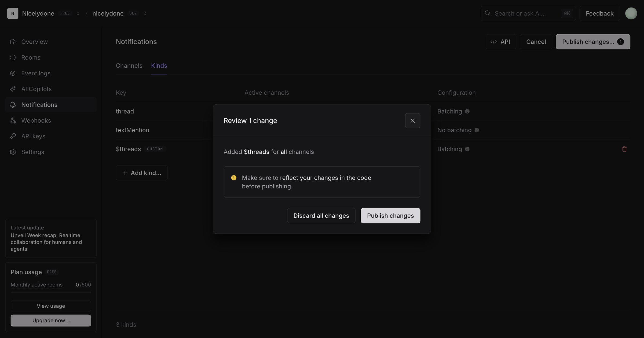Switch to the Channels tab
This screenshot has width=644, height=338.
129,66
